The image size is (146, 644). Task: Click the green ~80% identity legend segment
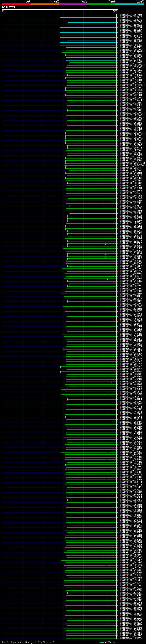(101, 4)
